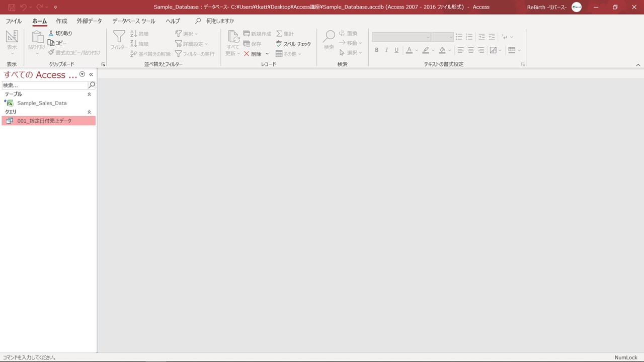Click the Refresh All (すべて更新) icon
The height and width of the screenshot is (362, 644).
pos(233,37)
